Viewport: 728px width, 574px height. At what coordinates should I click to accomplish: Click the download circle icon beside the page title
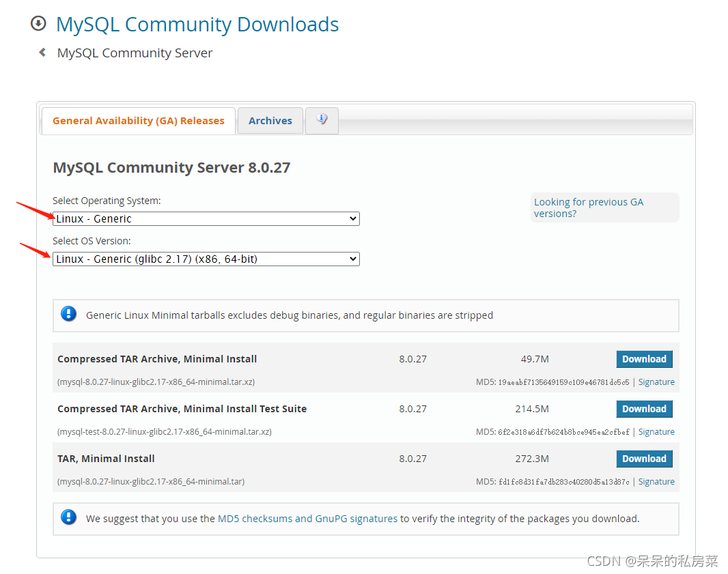point(38,23)
